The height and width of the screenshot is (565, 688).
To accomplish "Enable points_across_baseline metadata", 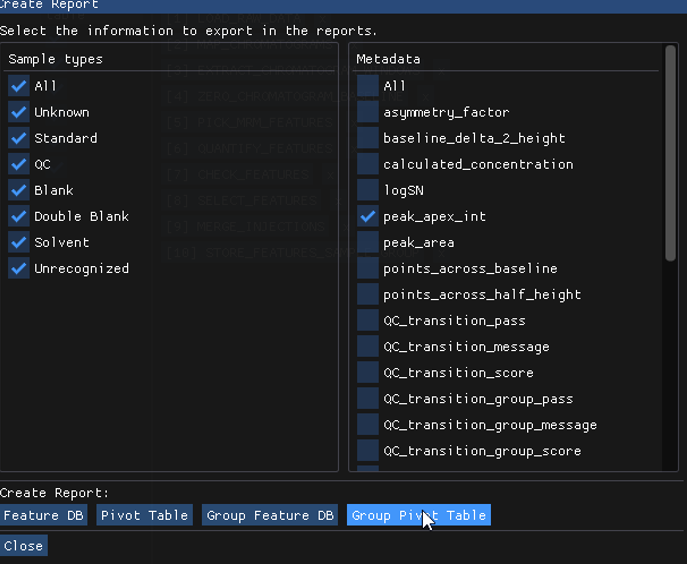I will tap(368, 268).
